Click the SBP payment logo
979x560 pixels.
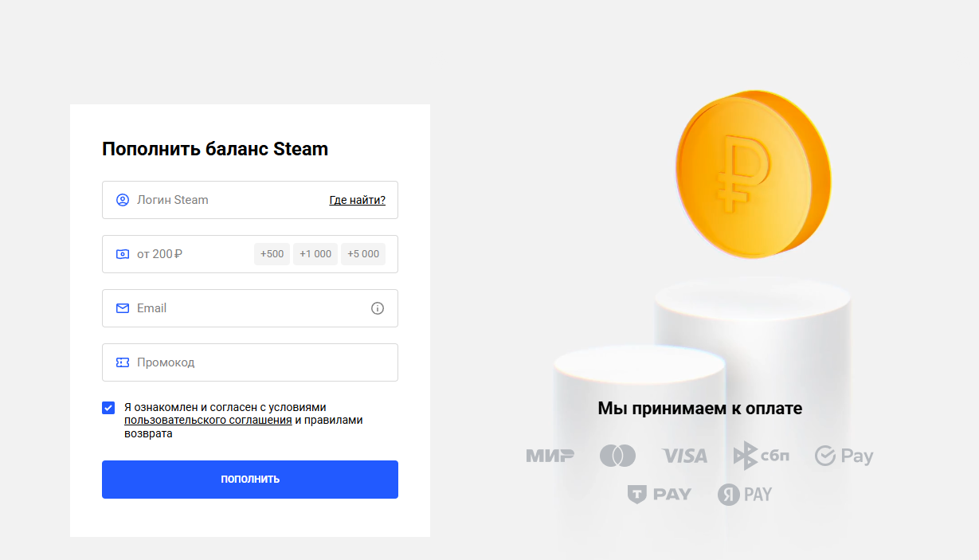point(761,456)
